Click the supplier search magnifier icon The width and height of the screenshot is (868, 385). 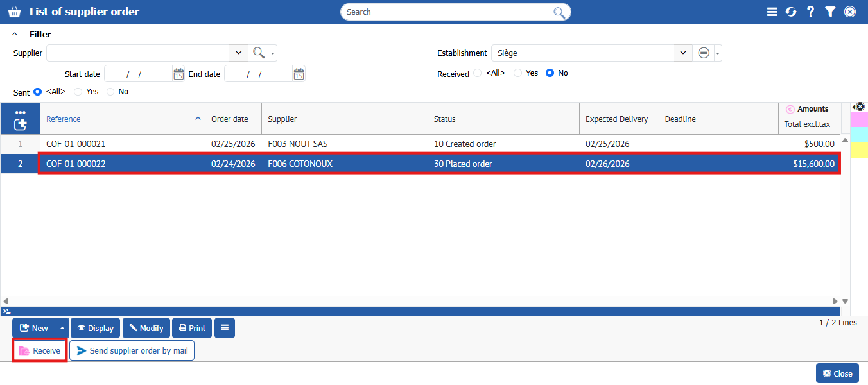click(x=258, y=53)
